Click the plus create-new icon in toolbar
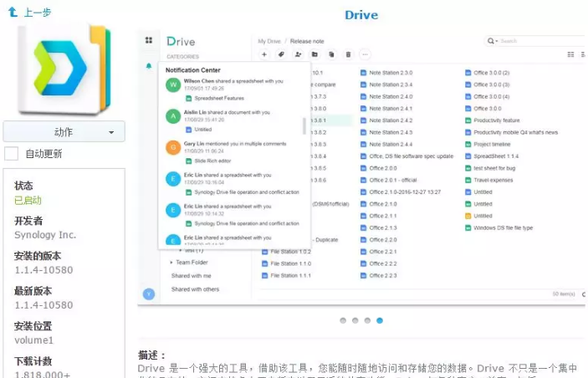Image resolution: width=588 pixels, height=378 pixels. (x=264, y=54)
